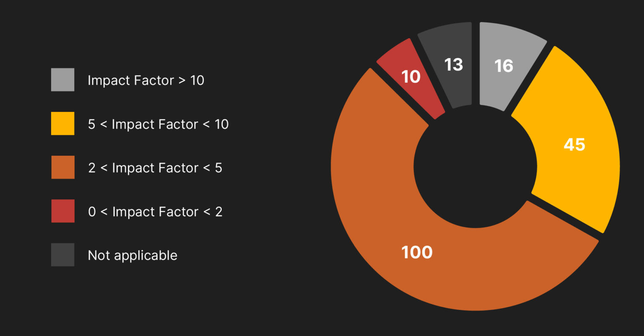The image size is (644, 336).
Task: Select the "2 < Impact Factor < 5" legend label
Action: point(155,168)
